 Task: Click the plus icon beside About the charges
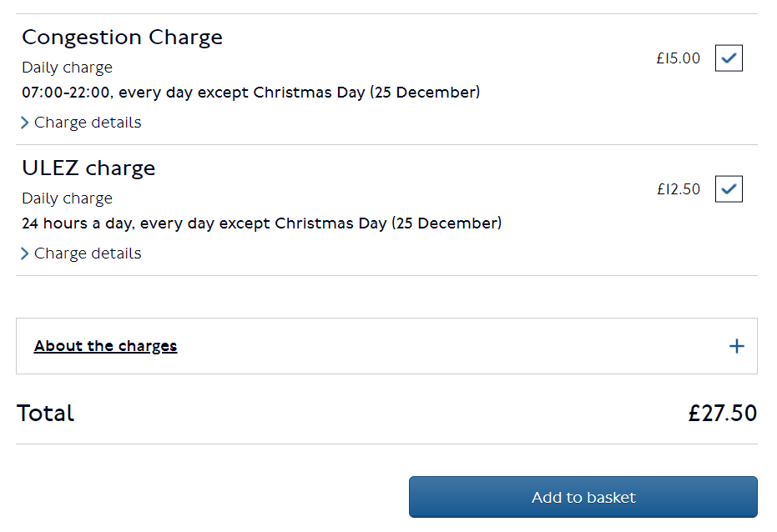(x=736, y=346)
